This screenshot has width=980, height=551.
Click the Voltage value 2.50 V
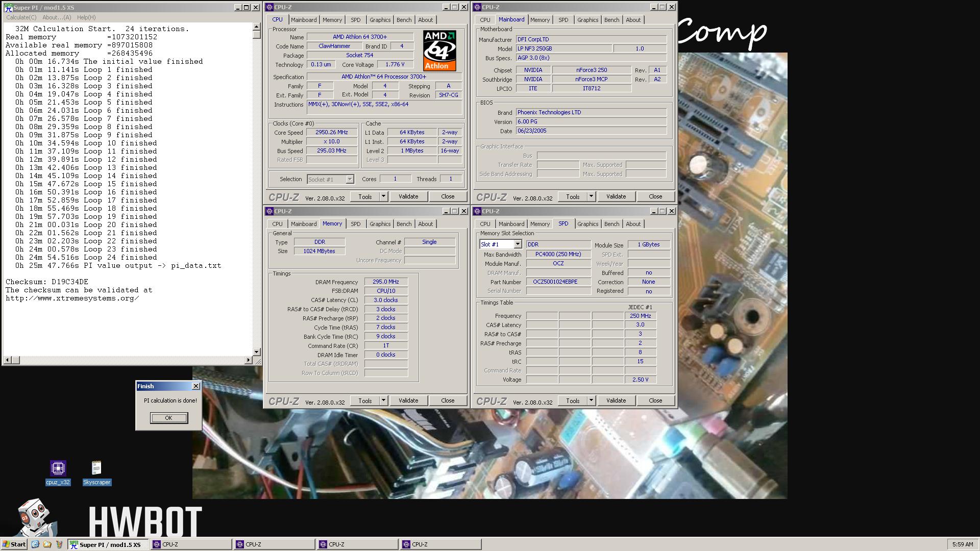(640, 380)
